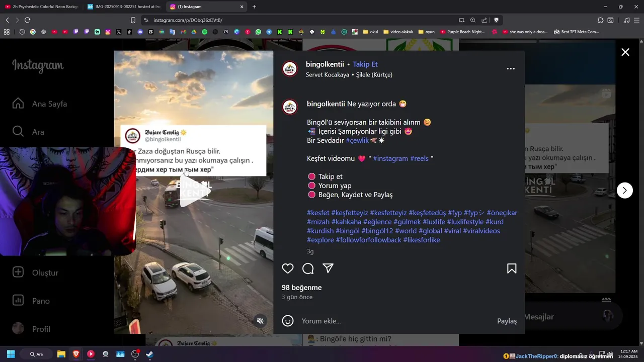Open Profil in Instagram sidebar

click(x=31, y=329)
